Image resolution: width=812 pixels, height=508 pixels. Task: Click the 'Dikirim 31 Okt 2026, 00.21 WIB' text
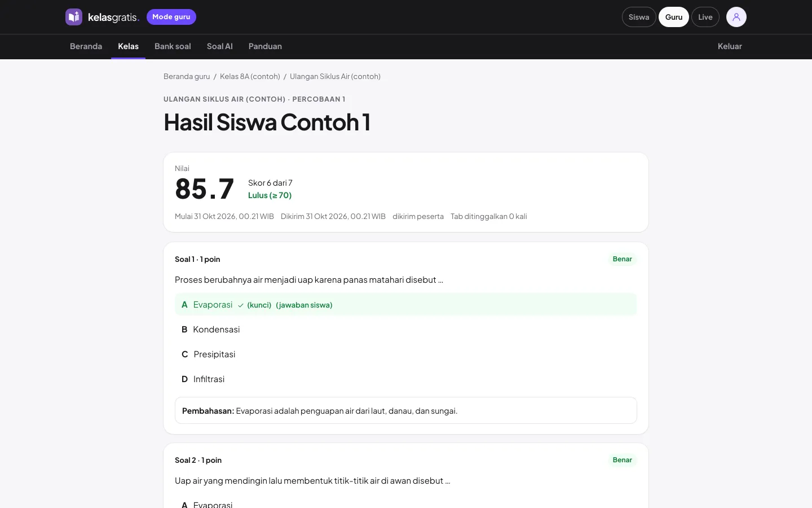click(333, 216)
